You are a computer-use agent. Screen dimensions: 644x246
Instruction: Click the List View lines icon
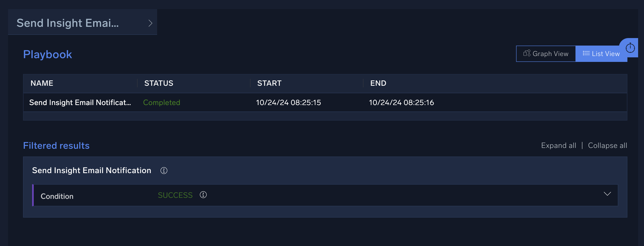[586, 53]
